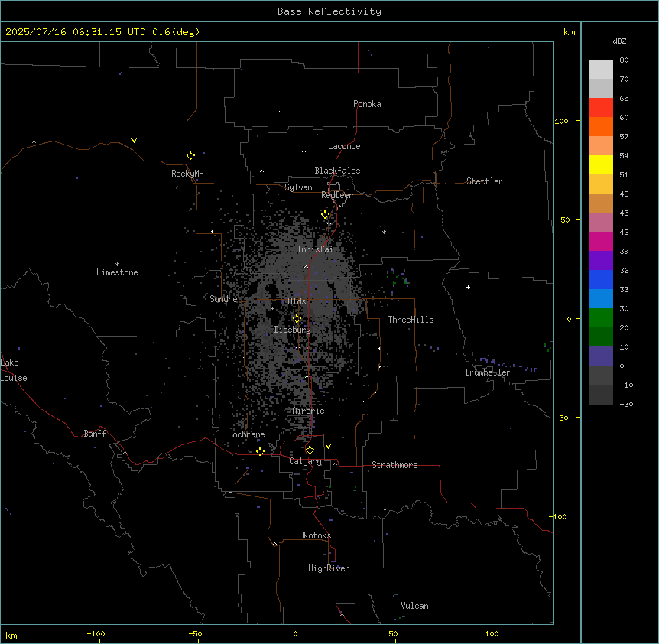659x644 pixels.
Task: Click the asterisk marker east of Innisfail
Action: pos(384,232)
